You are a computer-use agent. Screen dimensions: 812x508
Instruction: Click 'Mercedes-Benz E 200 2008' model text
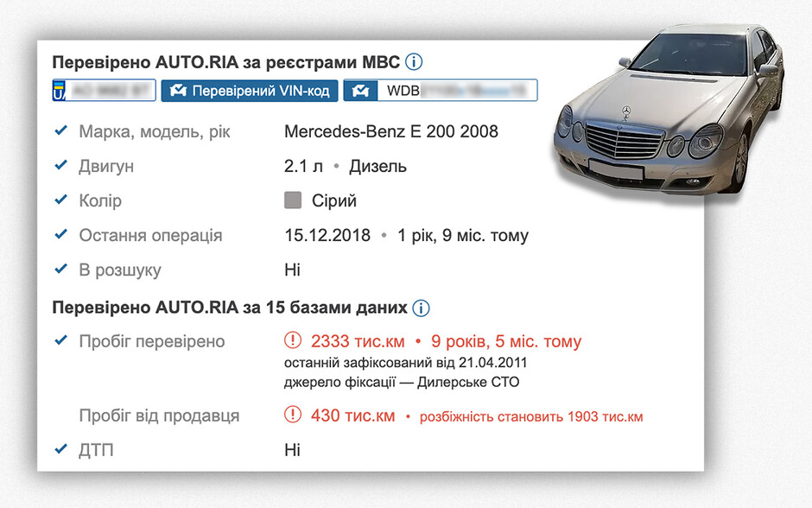390,131
